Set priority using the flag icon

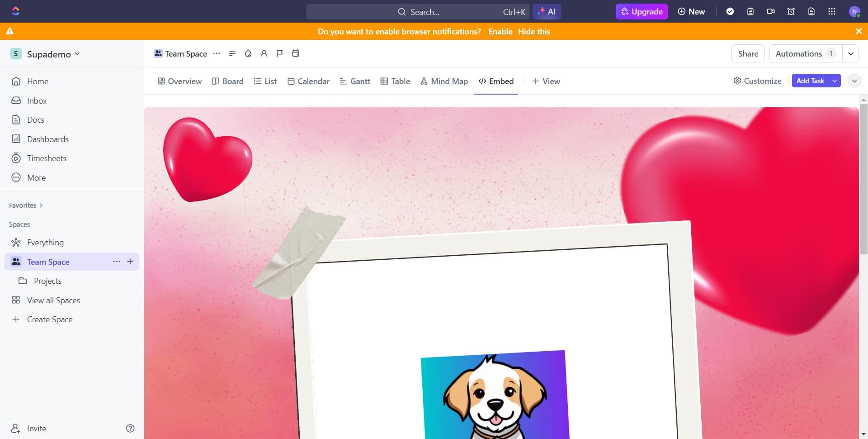tap(279, 53)
